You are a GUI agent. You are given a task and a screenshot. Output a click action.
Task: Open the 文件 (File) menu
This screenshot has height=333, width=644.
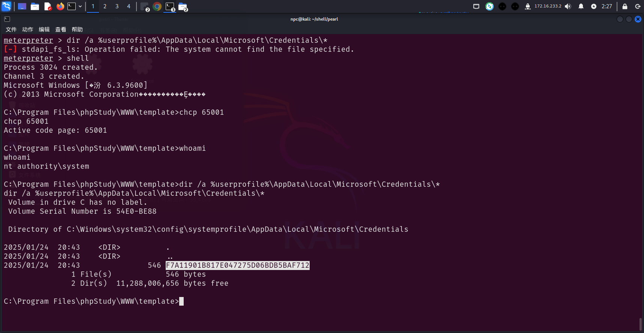pos(11,29)
